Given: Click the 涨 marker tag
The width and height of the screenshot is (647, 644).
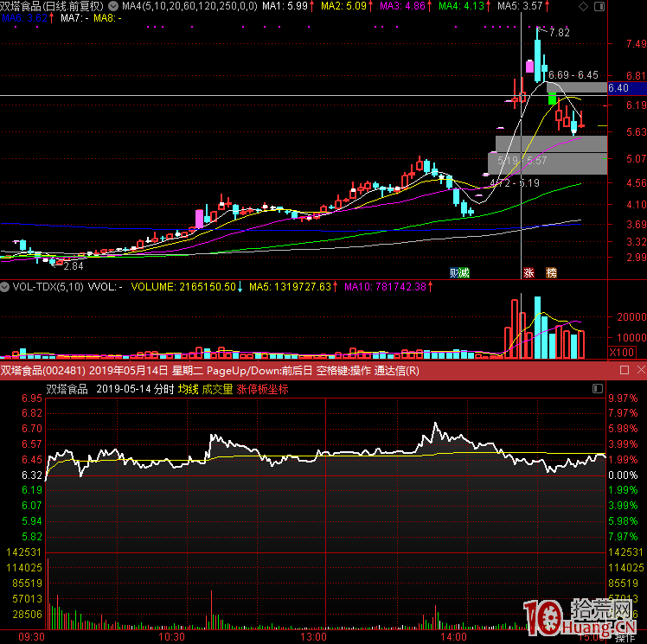Looking at the screenshot, I should point(528,273).
